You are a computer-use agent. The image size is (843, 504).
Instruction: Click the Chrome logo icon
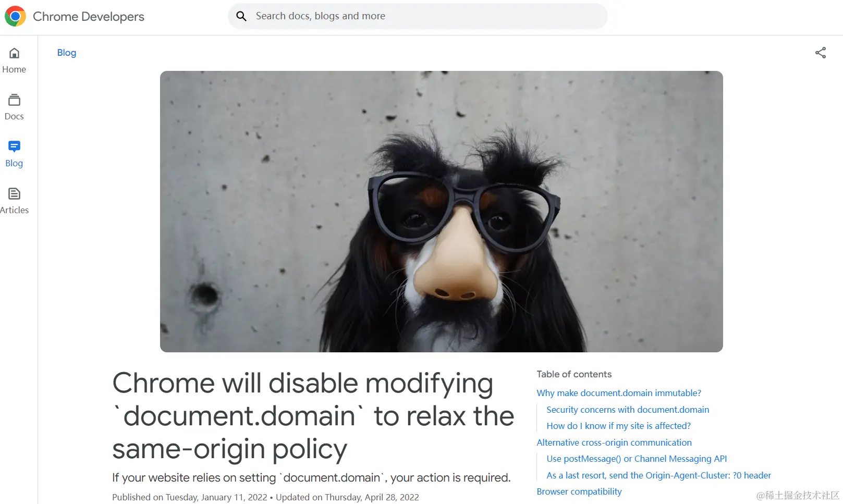pos(15,17)
